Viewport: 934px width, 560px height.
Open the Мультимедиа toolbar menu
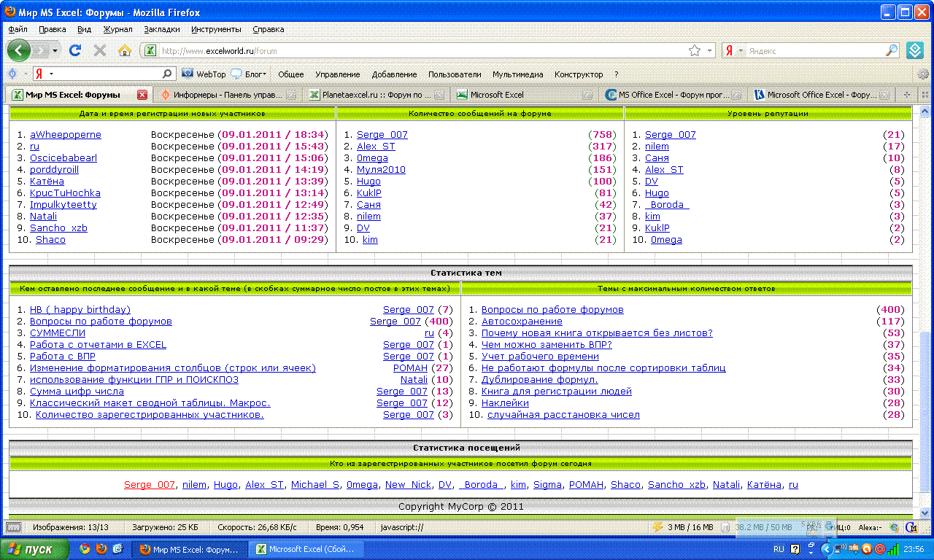(x=518, y=74)
